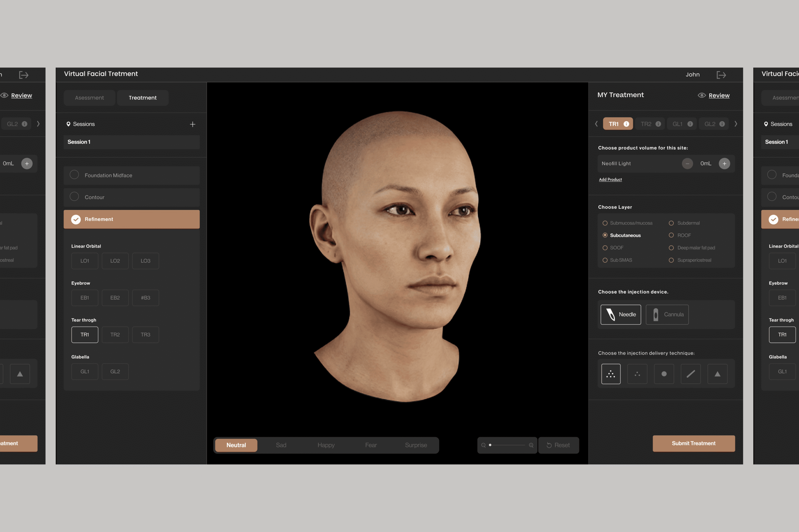Screen dimensions: 799x532
Task: Select the Deep malar fat pad layer
Action: [x=671, y=248]
